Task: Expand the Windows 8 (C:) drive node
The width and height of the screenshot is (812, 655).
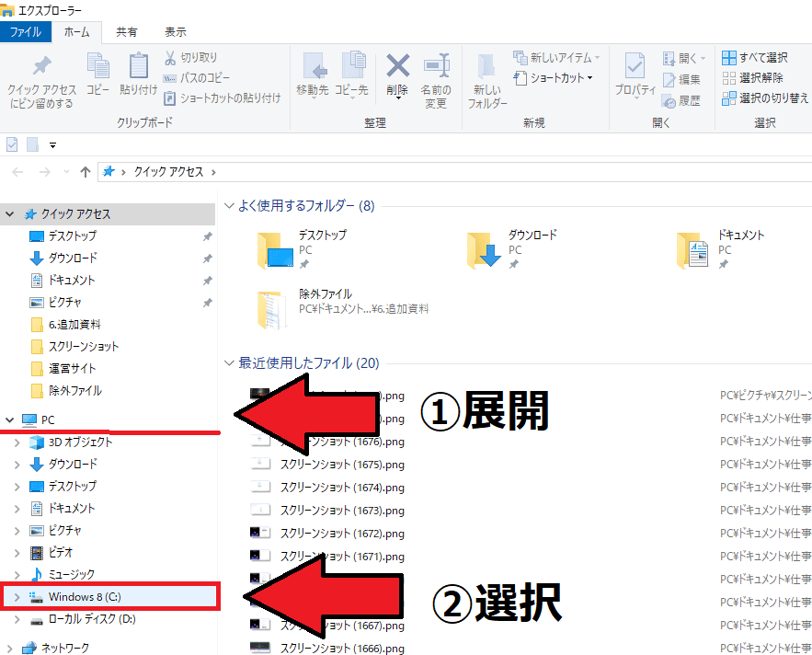Action: click(x=17, y=597)
